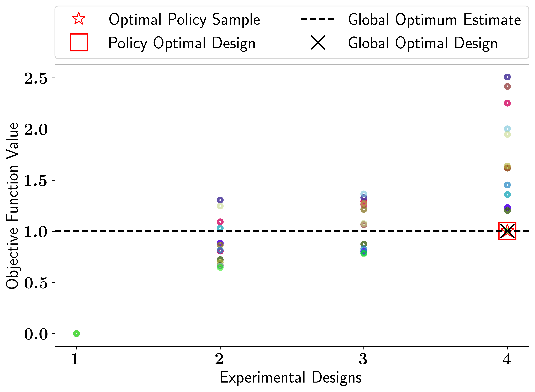Viewport: 535px width, 392px height.
Task: Click the red square legend marker
Action: (79, 42)
